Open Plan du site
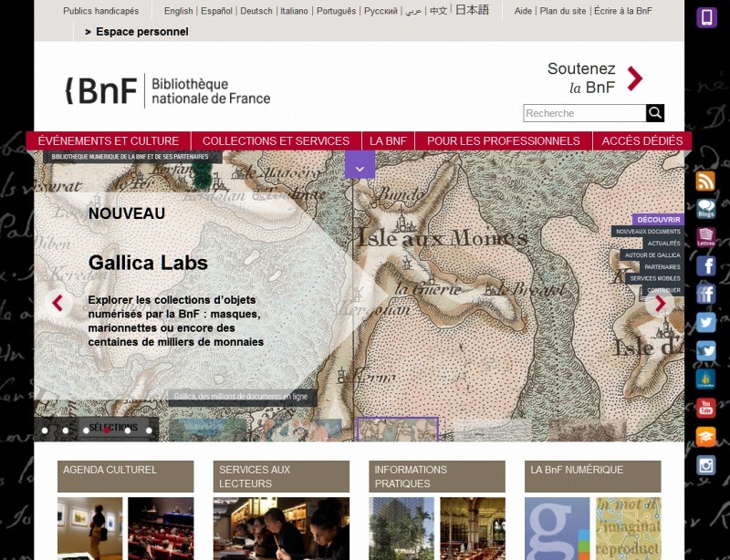Screen dimensions: 730x560 (563, 11)
